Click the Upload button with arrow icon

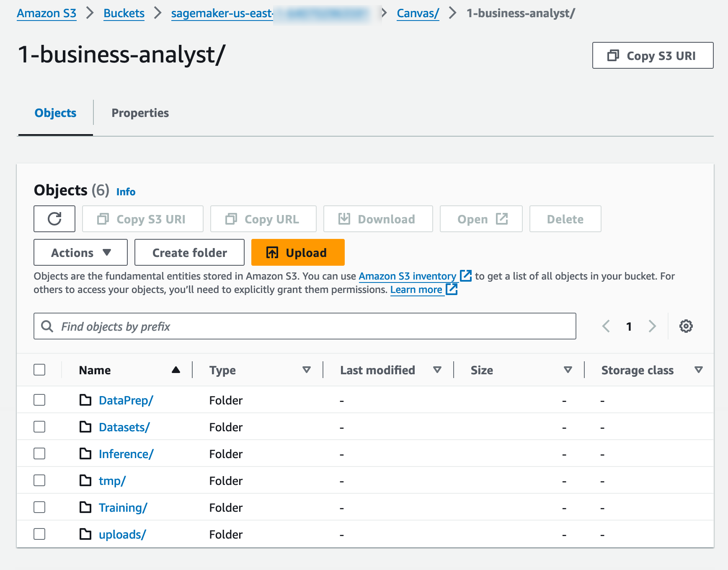pos(298,252)
